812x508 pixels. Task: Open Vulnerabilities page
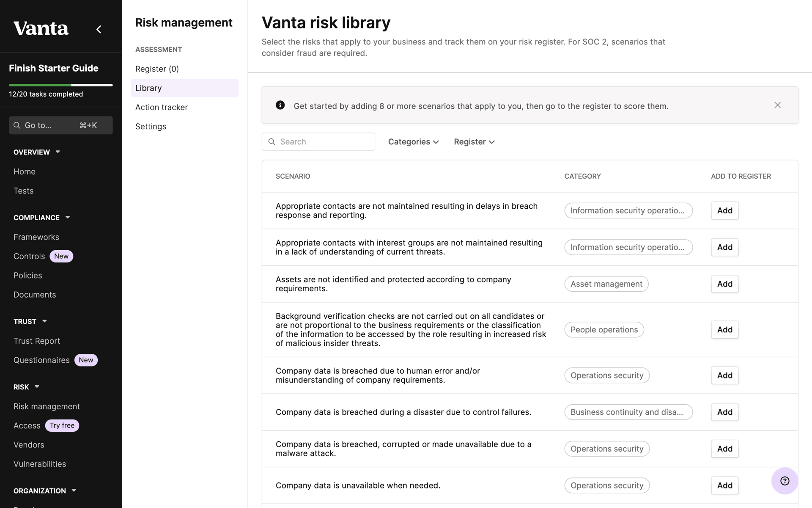tap(40, 464)
